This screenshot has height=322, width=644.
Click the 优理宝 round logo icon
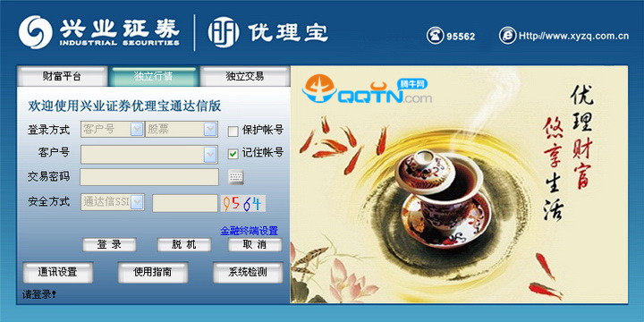coord(224,32)
